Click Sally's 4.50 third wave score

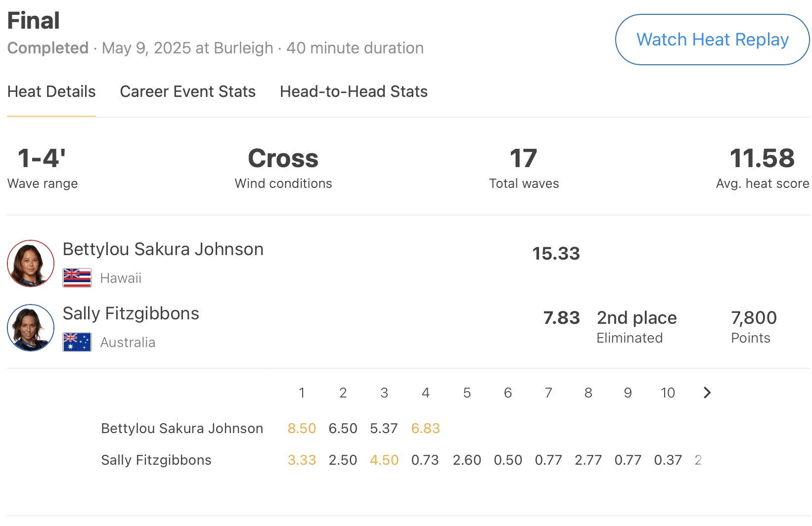[384, 460]
